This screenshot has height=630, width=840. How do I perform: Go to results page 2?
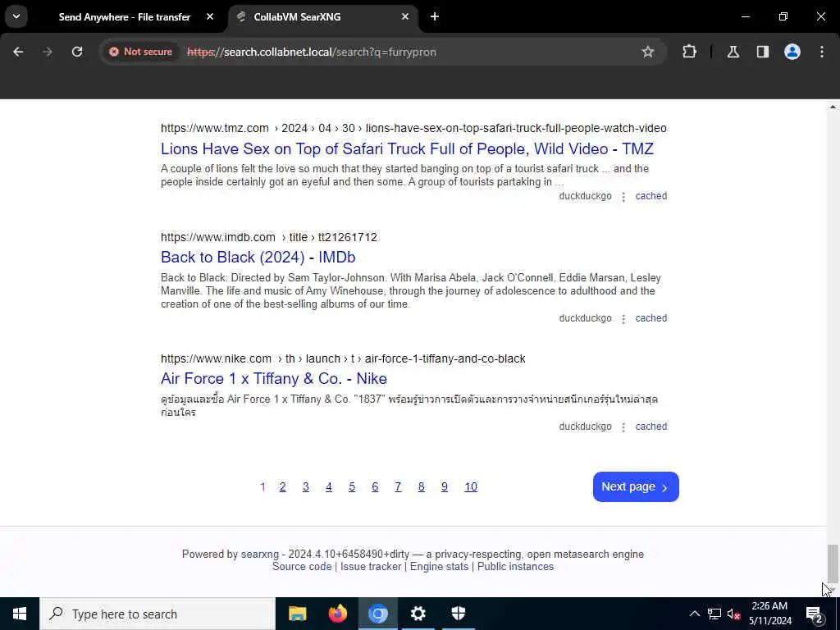(x=282, y=487)
